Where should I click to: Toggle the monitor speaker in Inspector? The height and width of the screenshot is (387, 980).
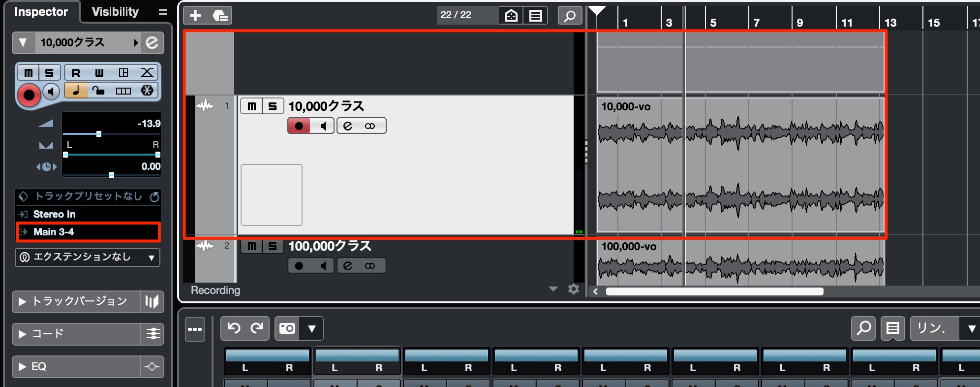(51, 92)
